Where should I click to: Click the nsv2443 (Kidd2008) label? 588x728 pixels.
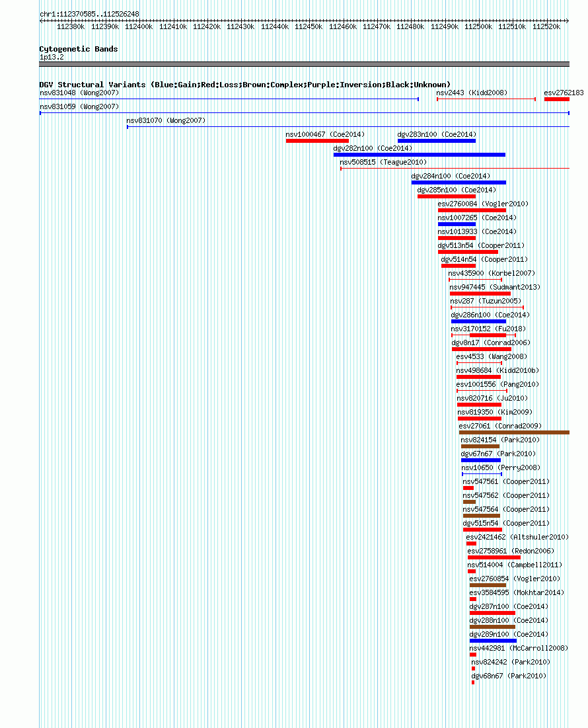click(472, 93)
